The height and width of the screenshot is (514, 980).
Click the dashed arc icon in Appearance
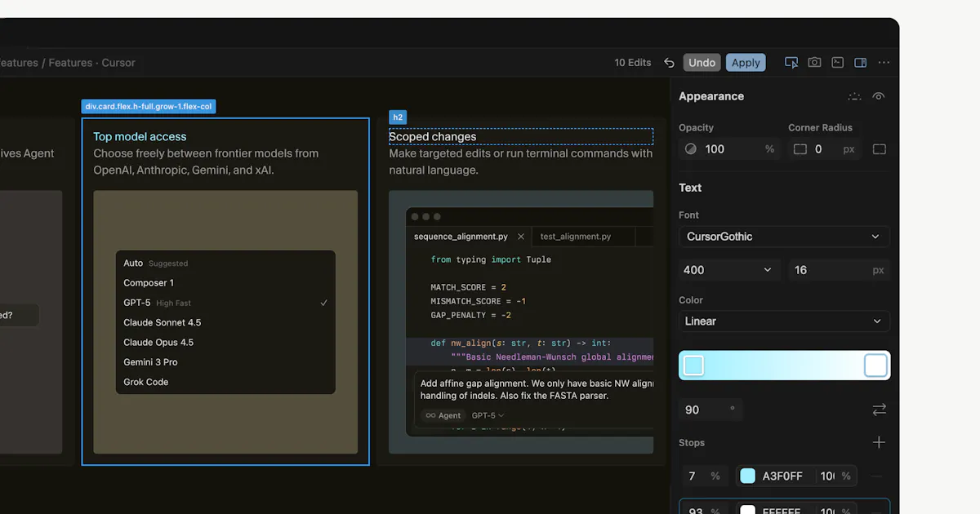point(854,96)
